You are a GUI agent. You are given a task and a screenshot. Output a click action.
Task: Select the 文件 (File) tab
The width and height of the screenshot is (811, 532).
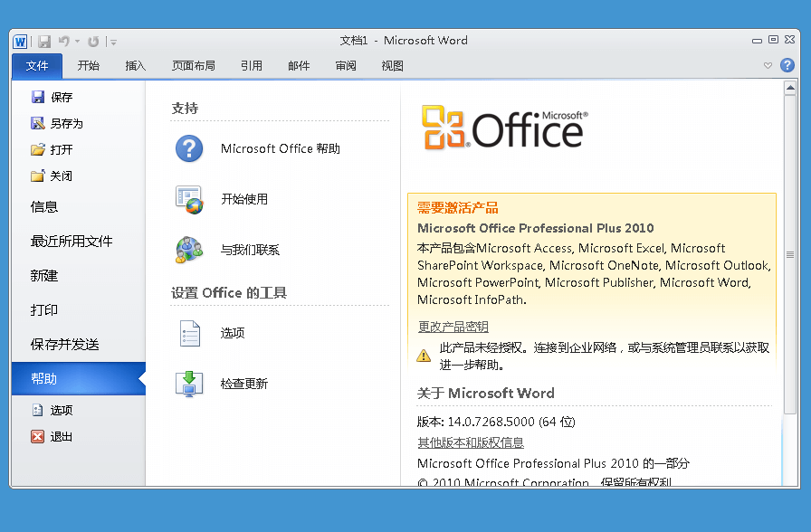coord(37,66)
